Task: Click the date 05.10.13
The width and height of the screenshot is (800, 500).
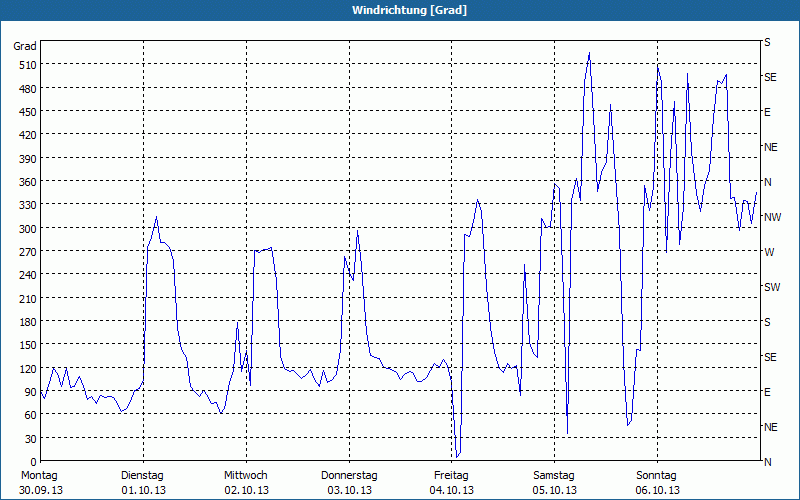Action: tap(555, 490)
